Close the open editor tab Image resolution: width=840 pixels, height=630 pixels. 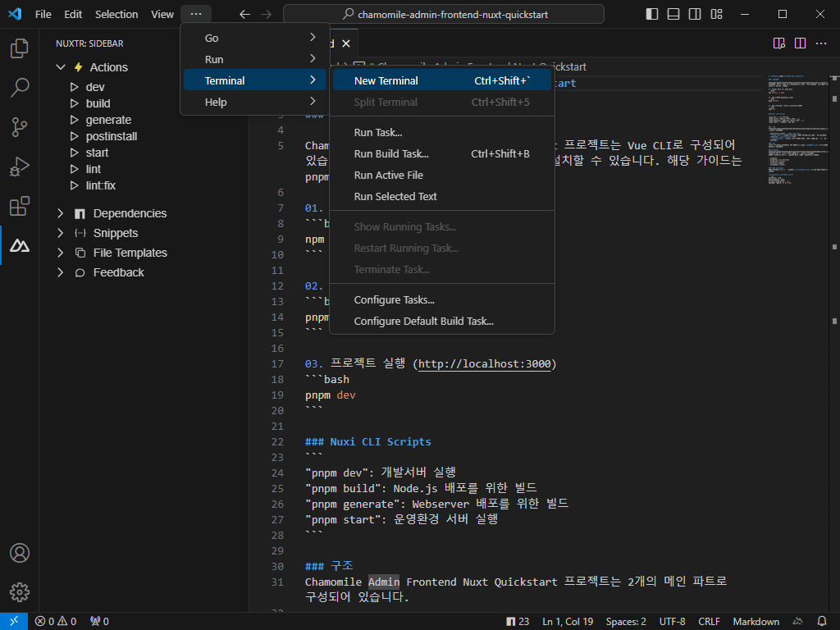[x=346, y=43]
